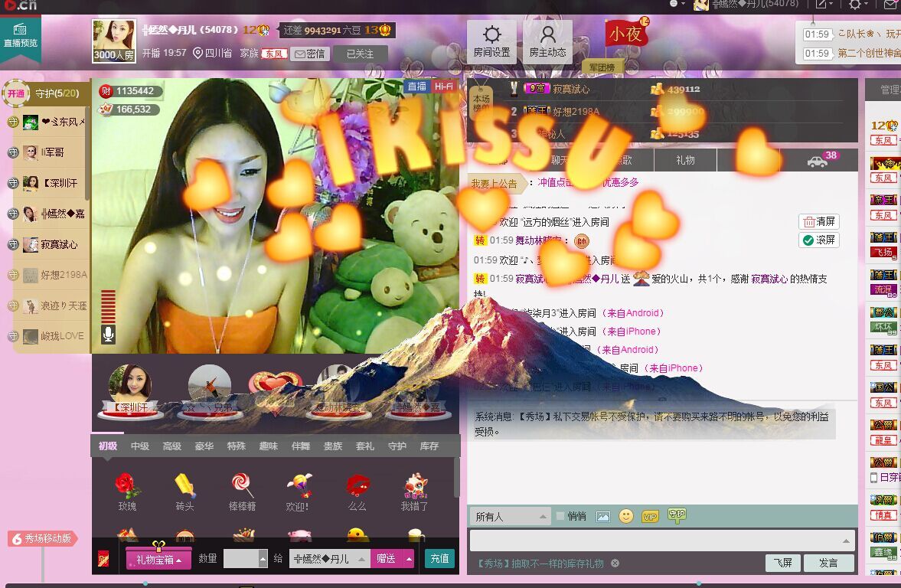This screenshot has width=901, height=588.
Task: Toggle the 已关注 follow state
Action: point(361,54)
